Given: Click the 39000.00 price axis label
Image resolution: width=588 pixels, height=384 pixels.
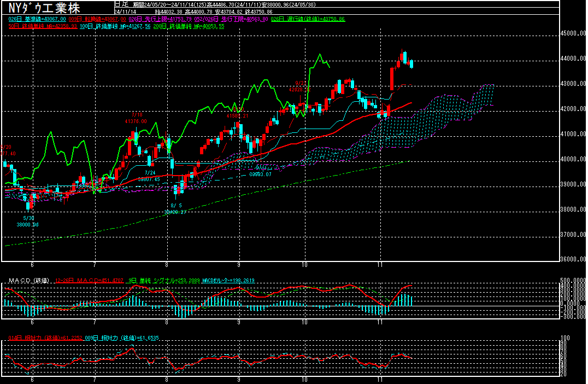Looking at the screenshot, I should tap(573, 184).
